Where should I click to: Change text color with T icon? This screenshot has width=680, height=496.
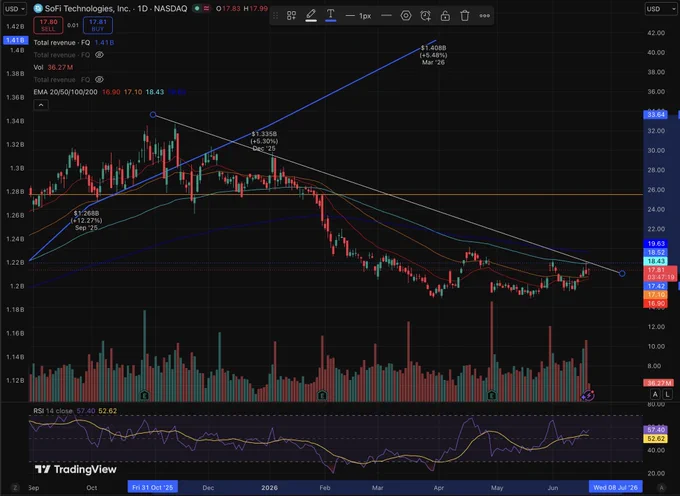click(330, 16)
